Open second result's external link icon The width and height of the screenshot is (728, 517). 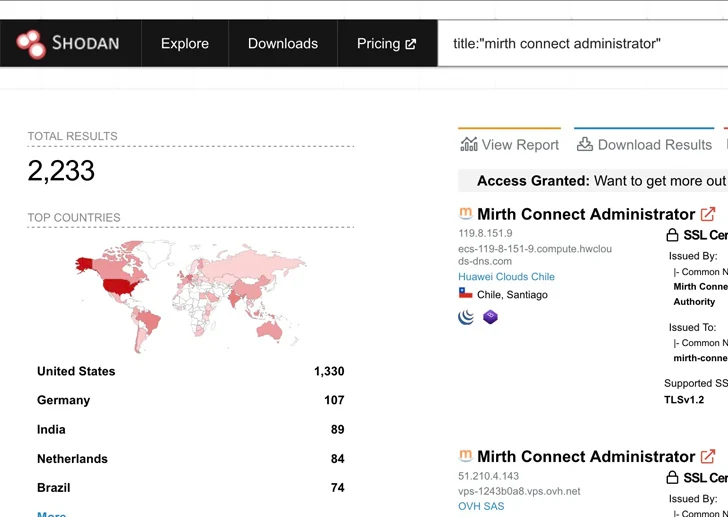[x=708, y=456]
